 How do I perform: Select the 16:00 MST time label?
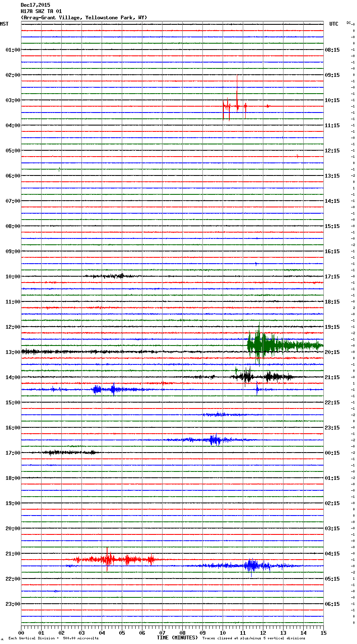pyautogui.click(x=13, y=428)
